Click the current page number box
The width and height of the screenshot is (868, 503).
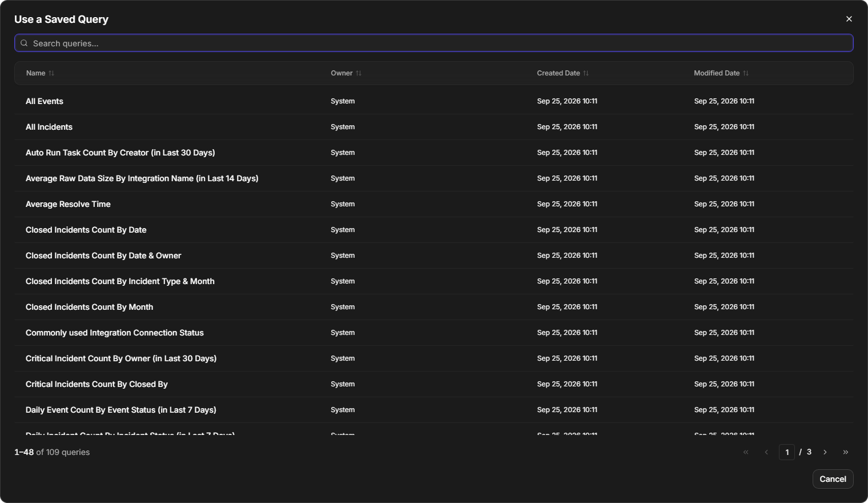point(787,452)
